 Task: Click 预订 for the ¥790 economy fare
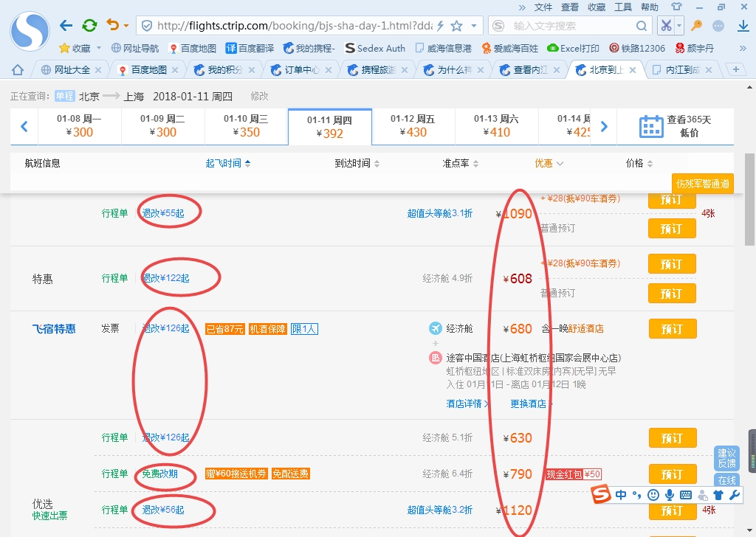coord(672,474)
